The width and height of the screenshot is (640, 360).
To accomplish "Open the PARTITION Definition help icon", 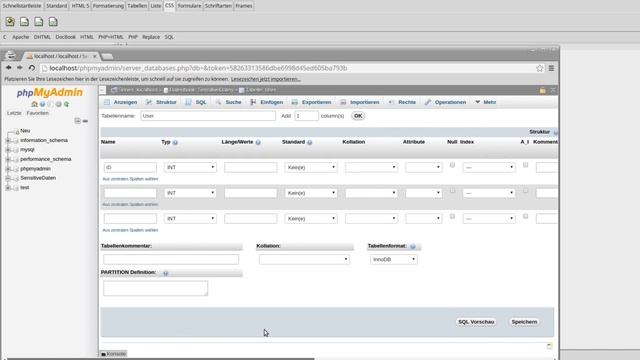I will tap(165, 273).
